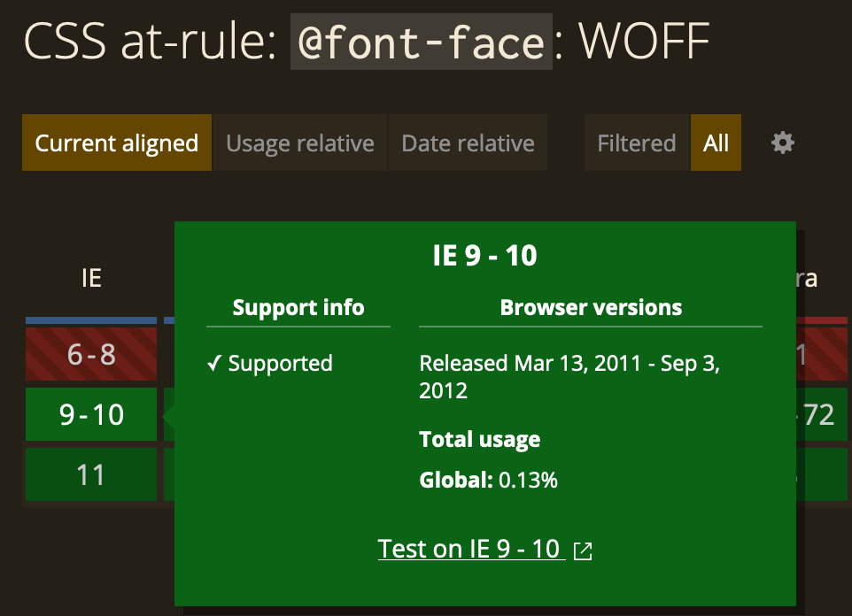This screenshot has width=852, height=616.
Task: Click the partially visible Opera 72 cell
Action: click(x=822, y=414)
